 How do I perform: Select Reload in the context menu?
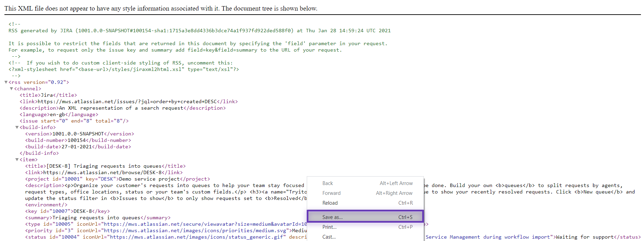pos(365,203)
